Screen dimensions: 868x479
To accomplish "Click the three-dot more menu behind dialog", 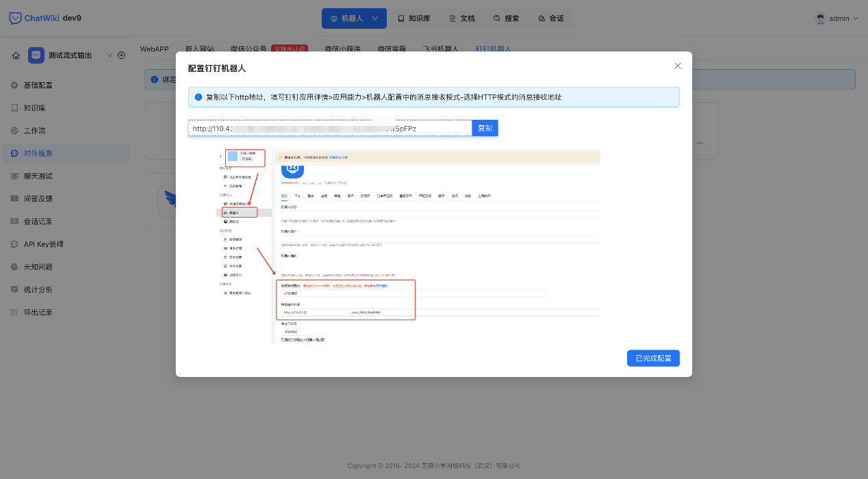I will click(x=700, y=142).
